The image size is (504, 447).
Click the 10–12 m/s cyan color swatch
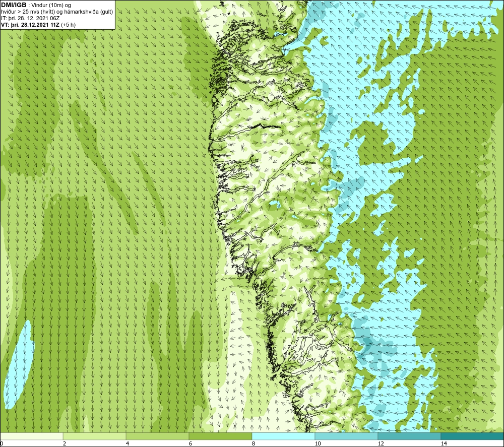coord(347,436)
